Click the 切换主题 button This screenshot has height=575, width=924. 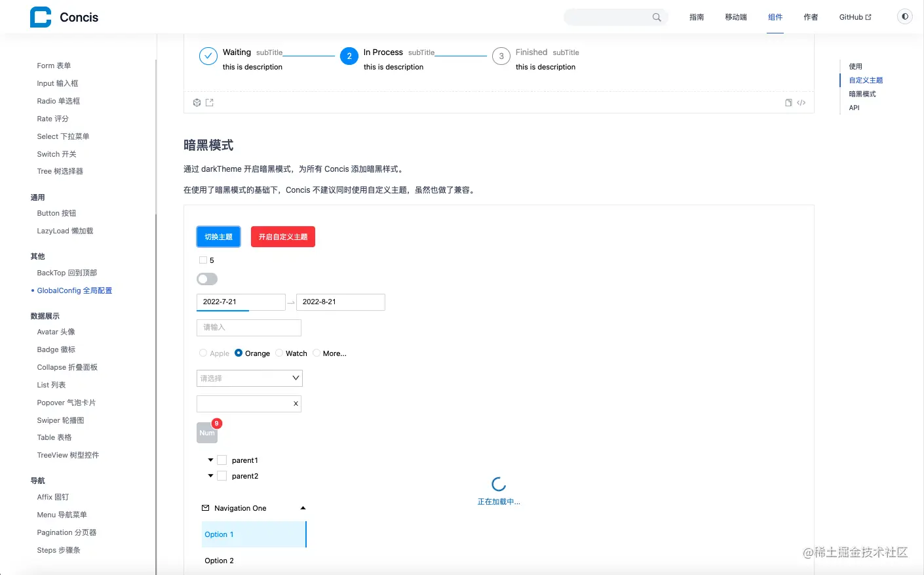[x=219, y=237]
